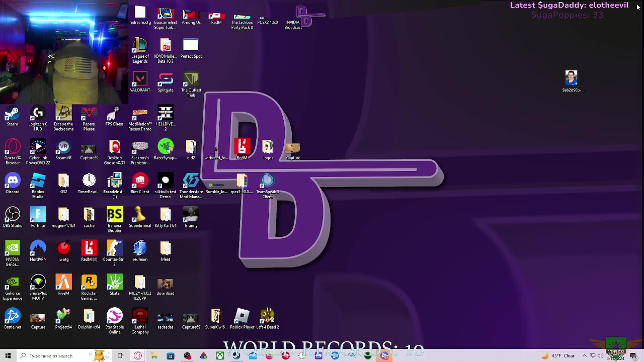
Task: Open Roblox Player desktop icon
Action: (x=242, y=319)
